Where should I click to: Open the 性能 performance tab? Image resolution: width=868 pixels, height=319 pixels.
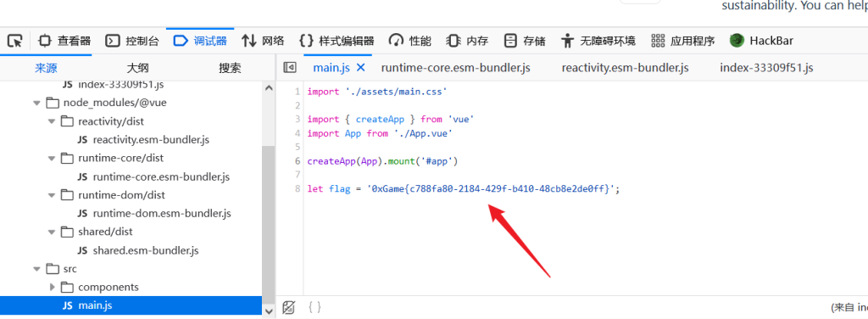click(409, 41)
